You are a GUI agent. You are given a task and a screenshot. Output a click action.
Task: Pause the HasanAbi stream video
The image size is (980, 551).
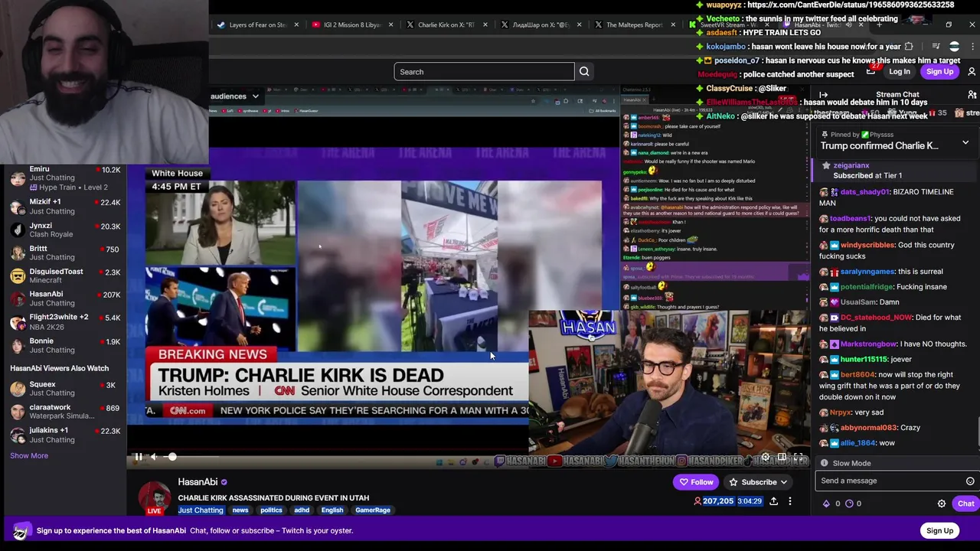pos(139,457)
